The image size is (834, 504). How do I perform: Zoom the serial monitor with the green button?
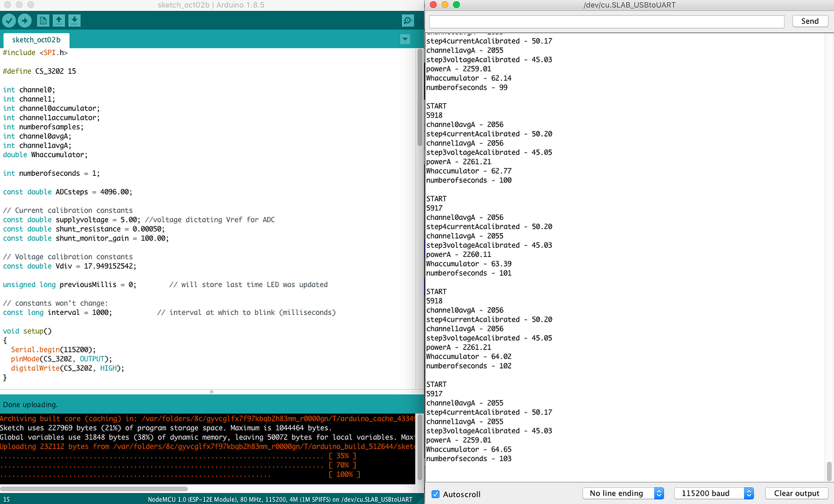coord(456,5)
